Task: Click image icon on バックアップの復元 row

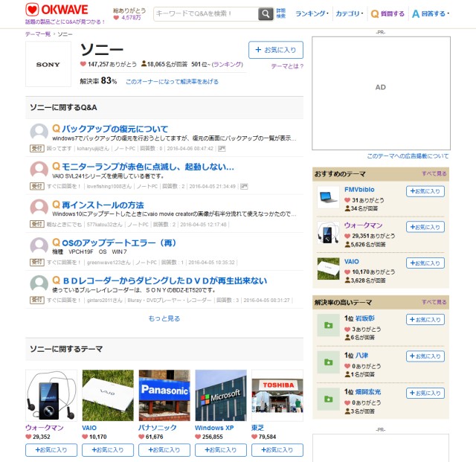Action: click(x=222, y=149)
